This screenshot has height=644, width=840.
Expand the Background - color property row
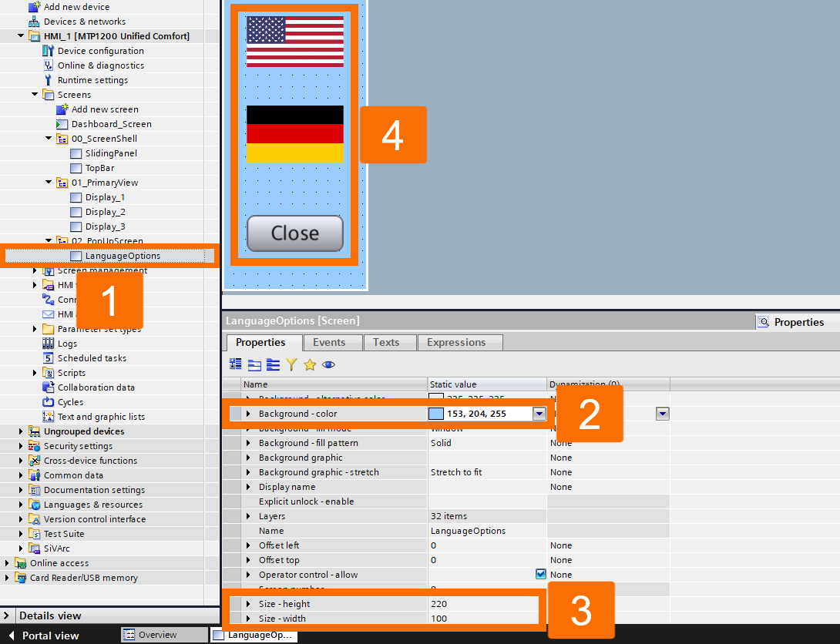tap(248, 414)
